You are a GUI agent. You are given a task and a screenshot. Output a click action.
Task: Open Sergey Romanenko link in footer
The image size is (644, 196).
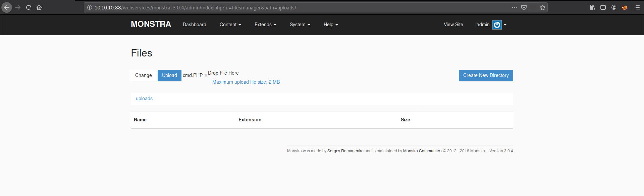[345, 151]
